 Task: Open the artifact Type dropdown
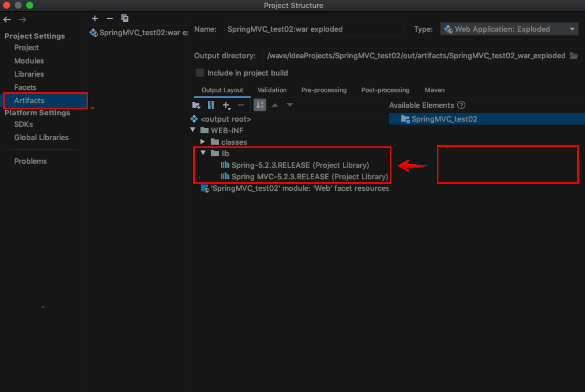point(509,29)
